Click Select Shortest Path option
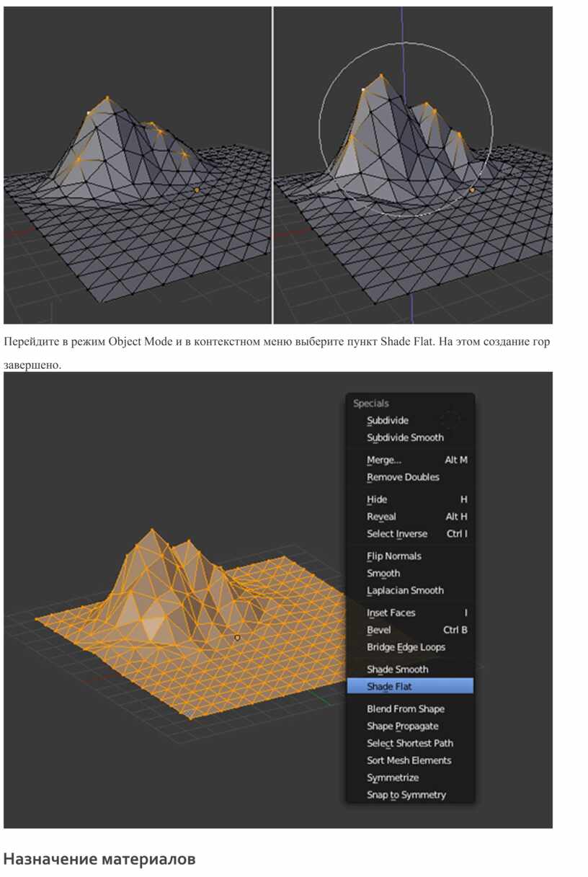The width and height of the screenshot is (588, 877). tap(410, 744)
